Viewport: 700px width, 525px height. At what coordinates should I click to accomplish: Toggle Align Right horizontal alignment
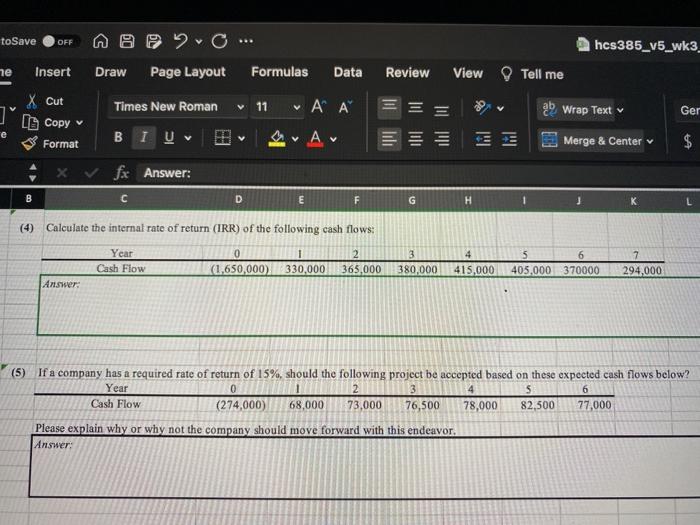coord(442,139)
